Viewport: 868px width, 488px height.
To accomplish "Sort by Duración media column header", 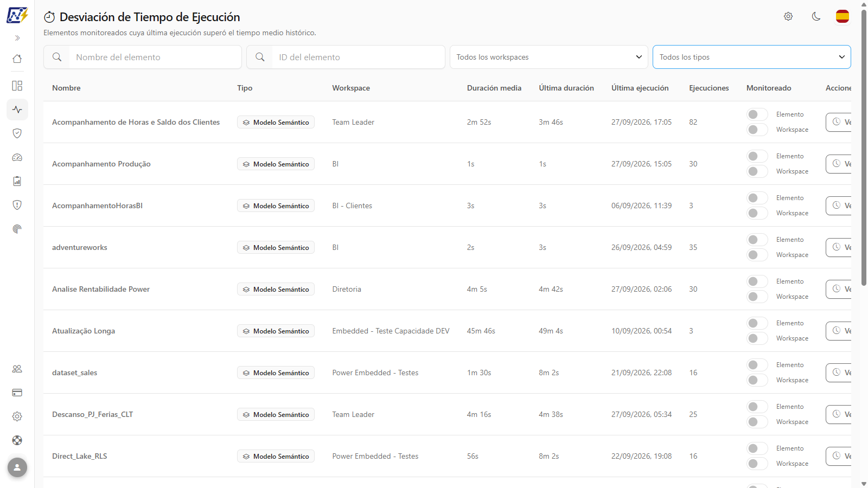I will (494, 88).
